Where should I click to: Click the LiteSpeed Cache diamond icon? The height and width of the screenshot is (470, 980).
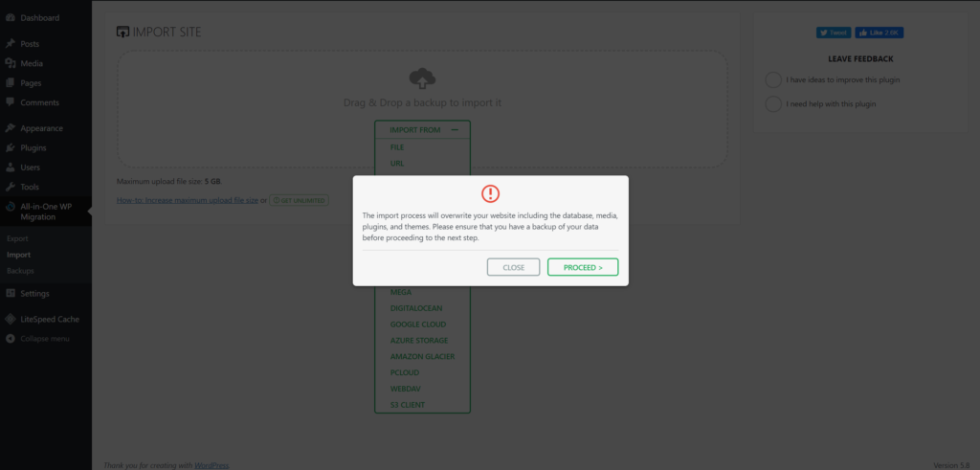click(x=10, y=320)
